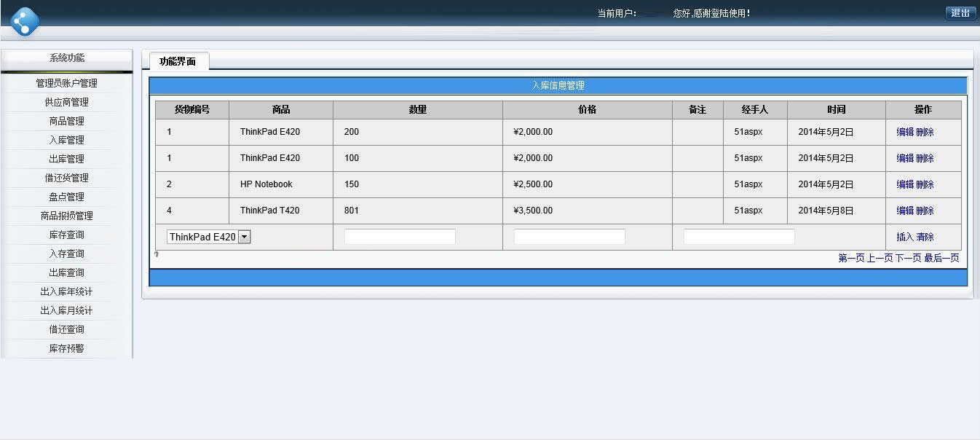
Task: Focus the 价格 price input field
Action: point(569,237)
